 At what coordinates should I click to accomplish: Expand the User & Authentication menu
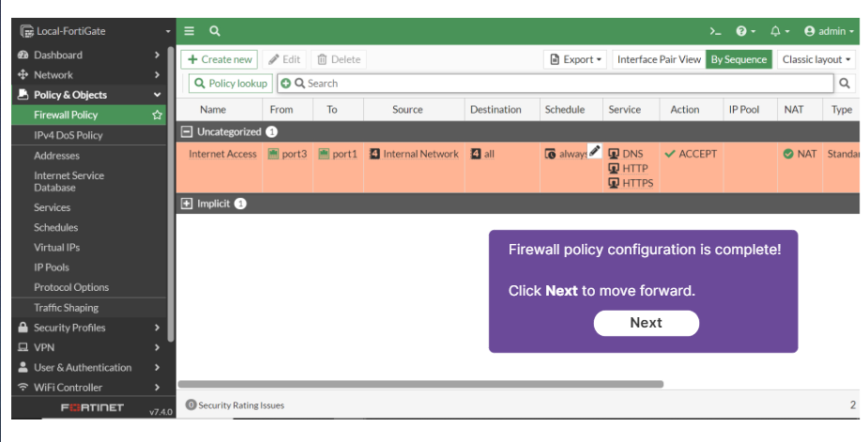coord(88,367)
